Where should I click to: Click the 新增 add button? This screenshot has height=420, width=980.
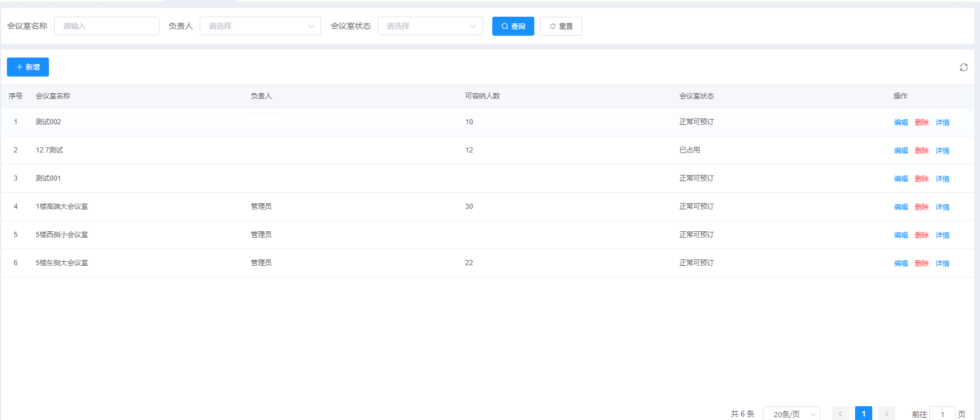tap(28, 67)
